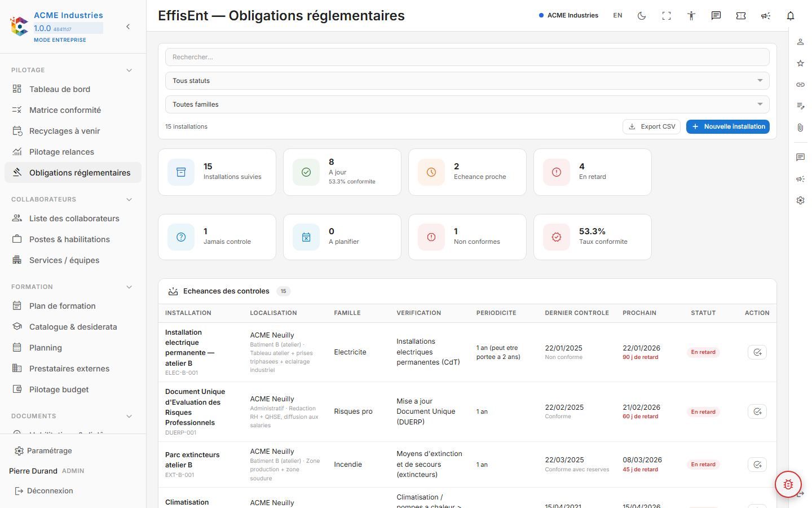Open Paramétrage settings

(x=43, y=450)
